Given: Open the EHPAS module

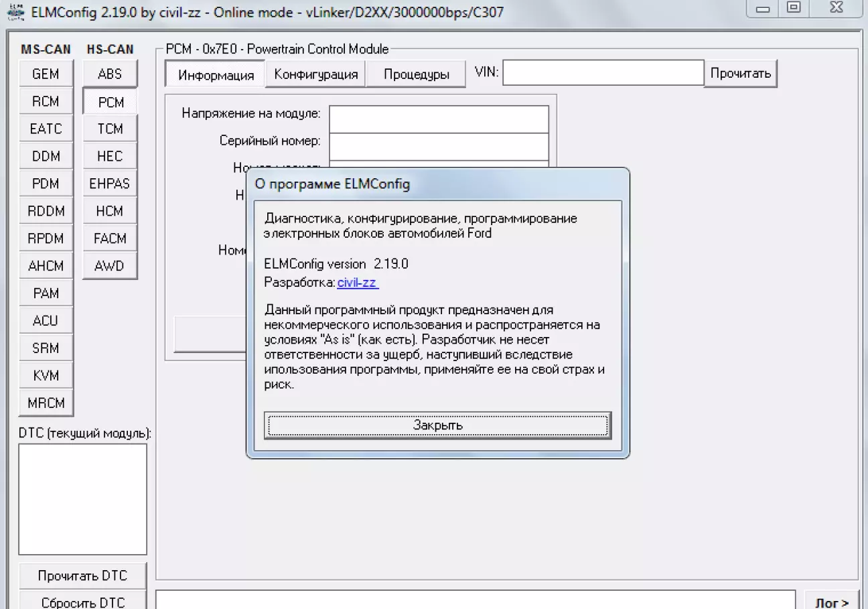Looking at the screenshot, I should tap(110, 184).
